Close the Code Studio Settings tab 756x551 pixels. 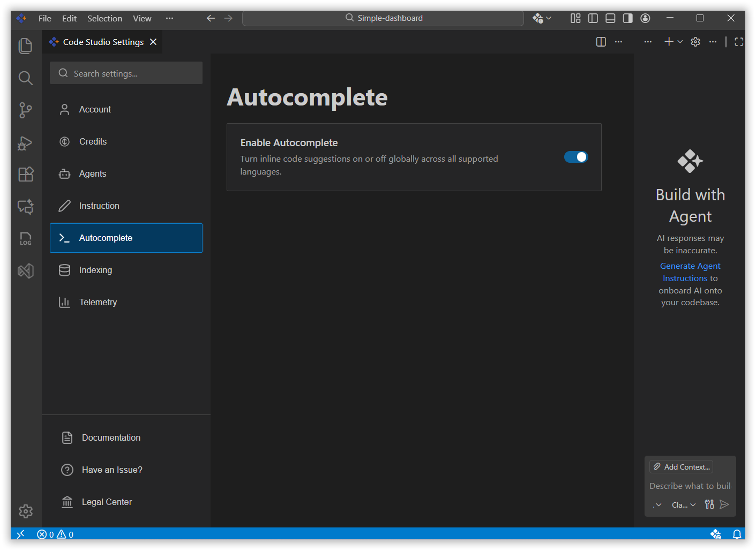point(153,42)
